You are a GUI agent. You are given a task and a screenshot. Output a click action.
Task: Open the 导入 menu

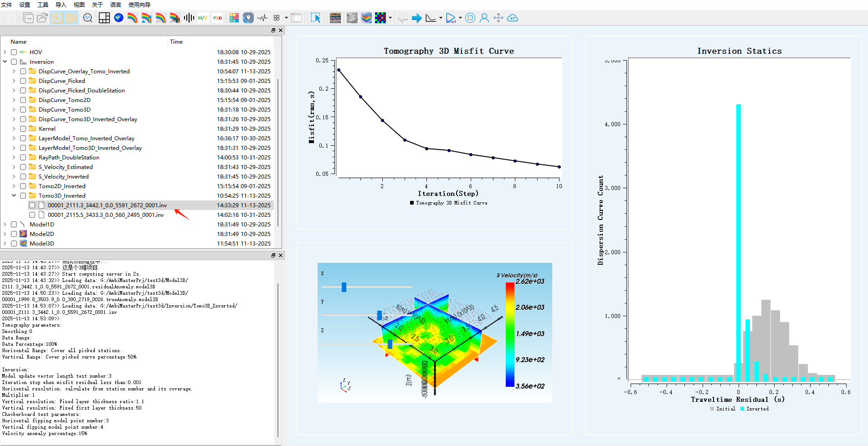(x=61, y=5)
